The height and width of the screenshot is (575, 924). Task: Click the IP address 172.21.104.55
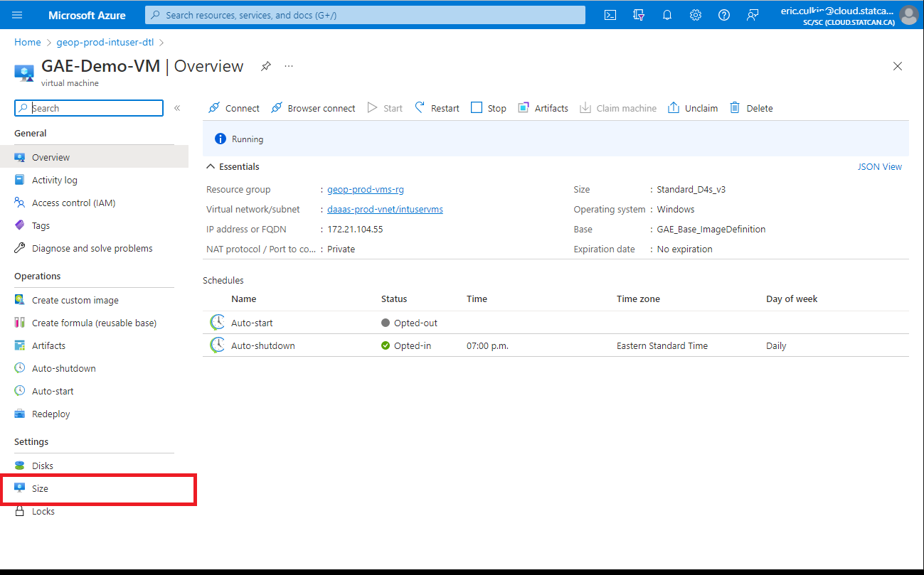pos(355,230)
